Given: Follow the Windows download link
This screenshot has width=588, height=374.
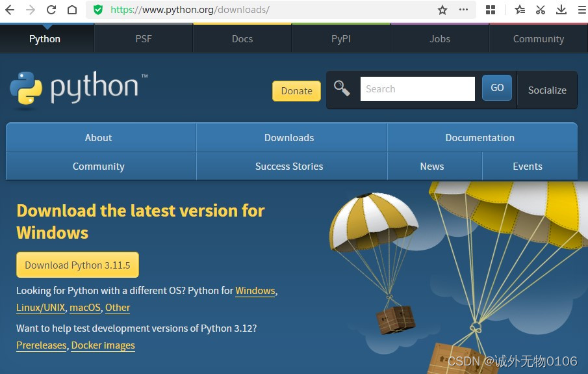Looking at the screenshot, I should 255,291.
